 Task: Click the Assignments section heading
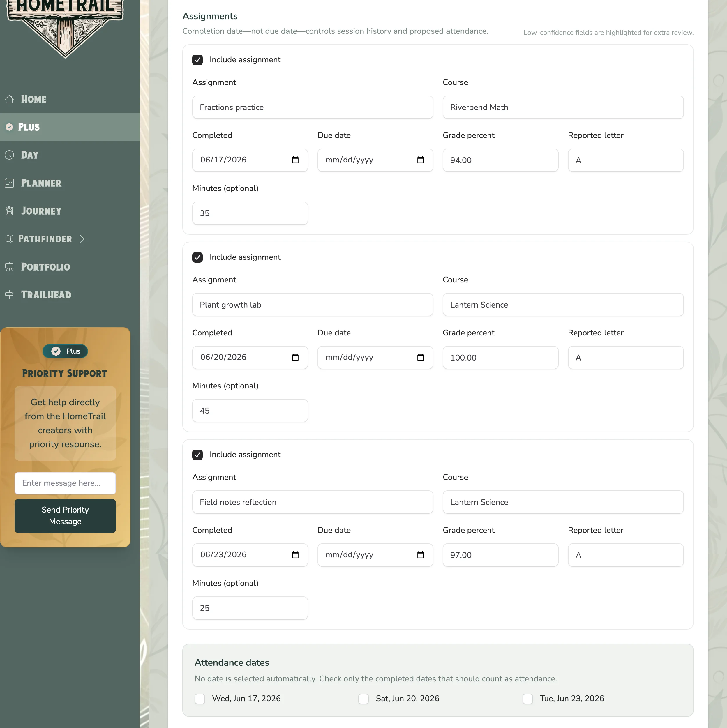coord(210,16)
